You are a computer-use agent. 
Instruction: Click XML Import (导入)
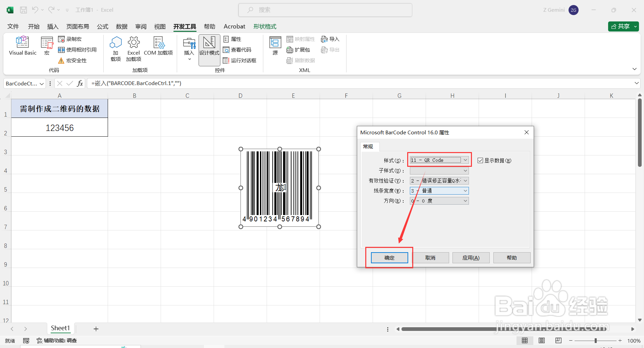click(x=330, y=39)
